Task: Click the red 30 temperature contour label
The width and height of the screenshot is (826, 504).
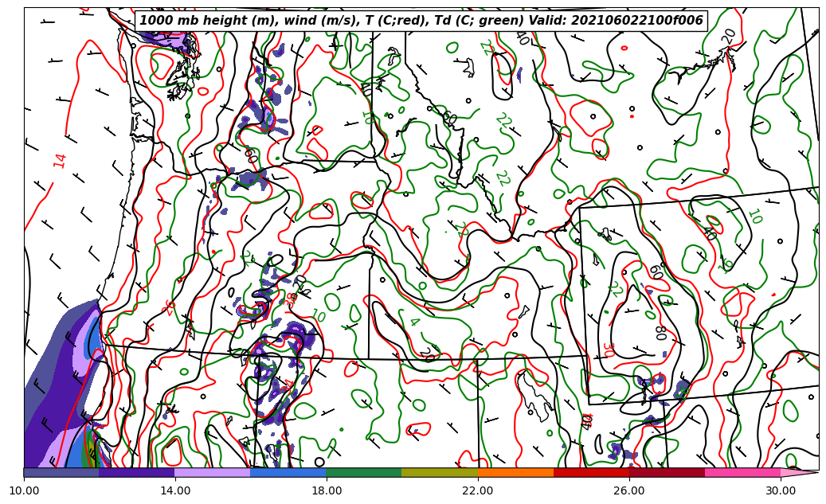Action: point(609,350)
